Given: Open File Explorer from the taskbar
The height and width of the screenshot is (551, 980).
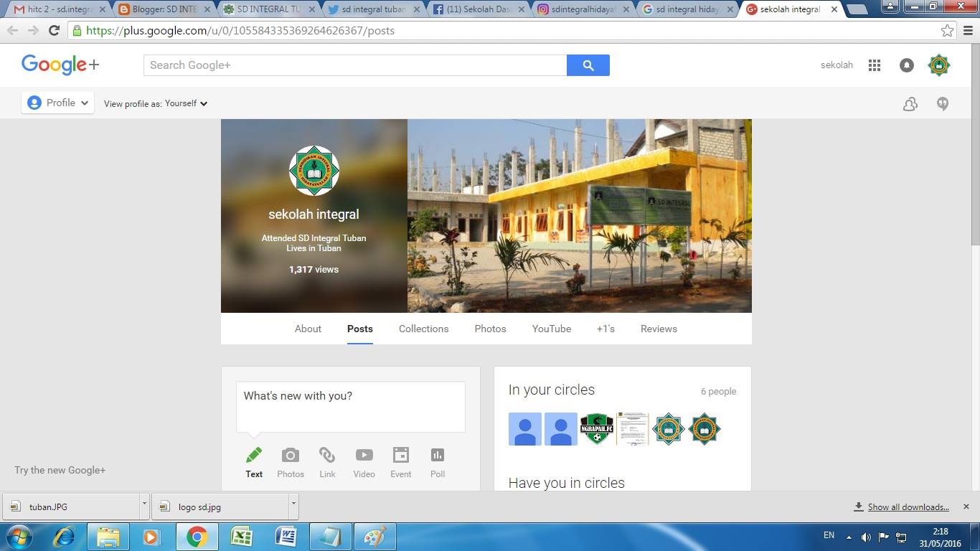Looking at the screenshot, I should point(108,537).
